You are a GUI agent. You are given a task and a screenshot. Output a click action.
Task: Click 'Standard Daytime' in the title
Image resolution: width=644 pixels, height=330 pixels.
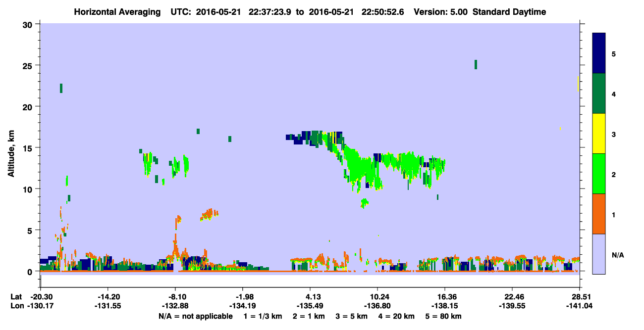tap(509, 12)
